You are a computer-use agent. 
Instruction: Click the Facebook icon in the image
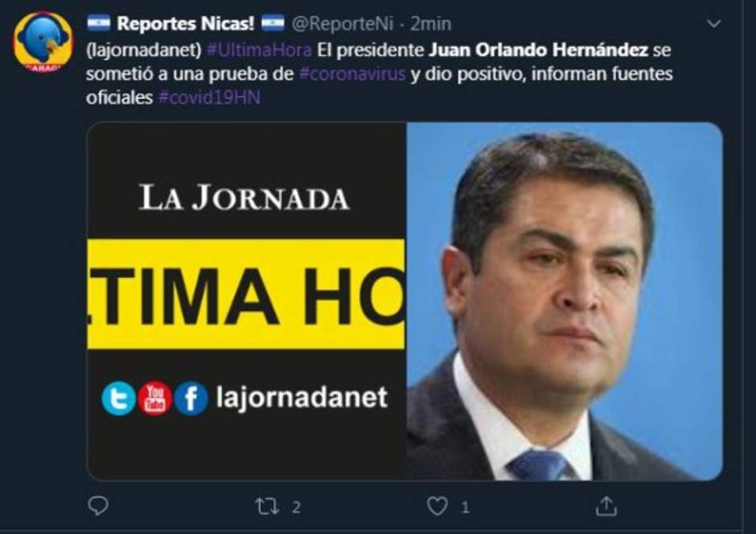pyautogui.click(x=191, y=398)
